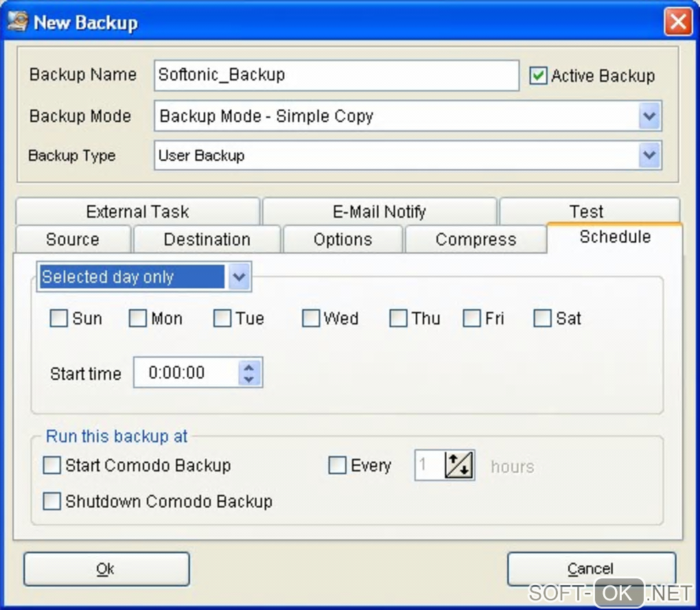Check the Mon day checkbox
The width and height of the screenshot is (700, 610).
[x=137, y=318]
